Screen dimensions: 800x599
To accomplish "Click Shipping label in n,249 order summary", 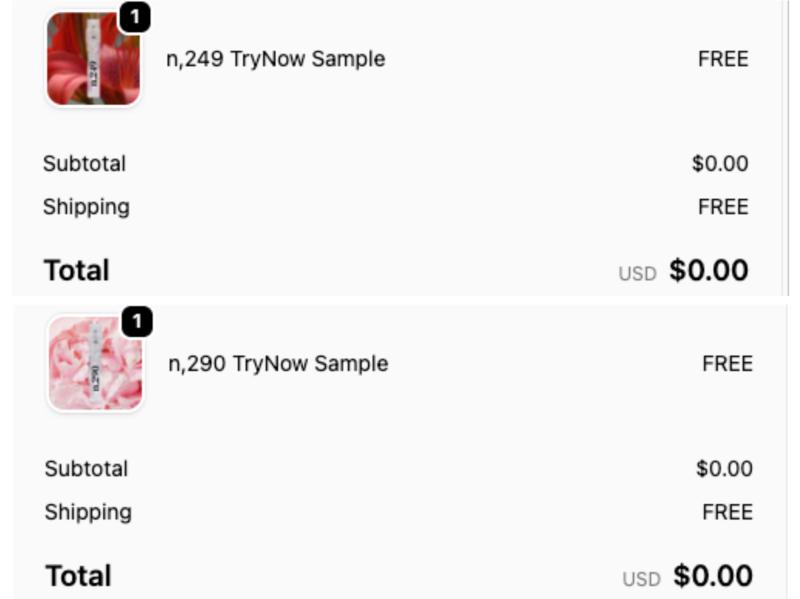I will 86,207.
